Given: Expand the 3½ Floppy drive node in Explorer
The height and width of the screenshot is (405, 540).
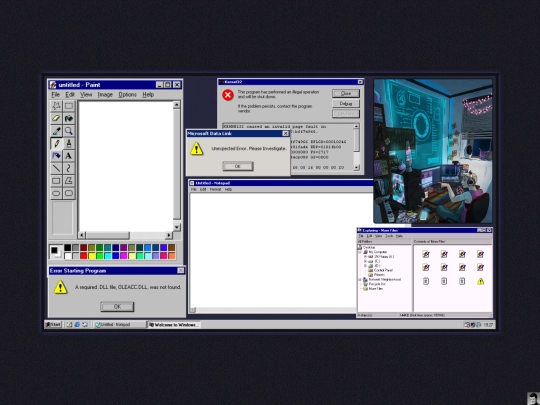Looking at the screenshot, I should (365, 257).
